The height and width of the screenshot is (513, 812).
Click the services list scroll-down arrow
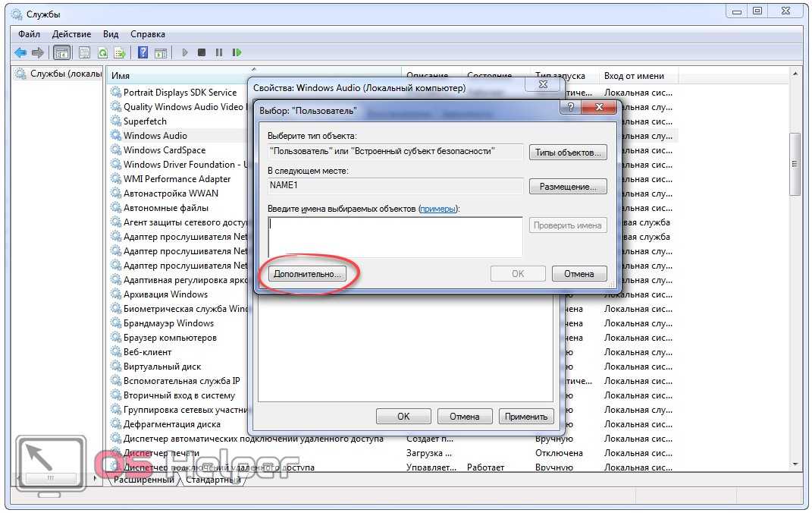[x=795, y=464]
